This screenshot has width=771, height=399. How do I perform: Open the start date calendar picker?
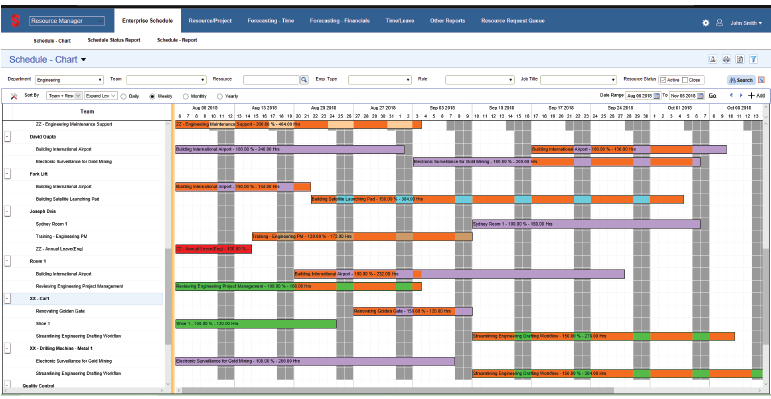[x=657, y=96]
